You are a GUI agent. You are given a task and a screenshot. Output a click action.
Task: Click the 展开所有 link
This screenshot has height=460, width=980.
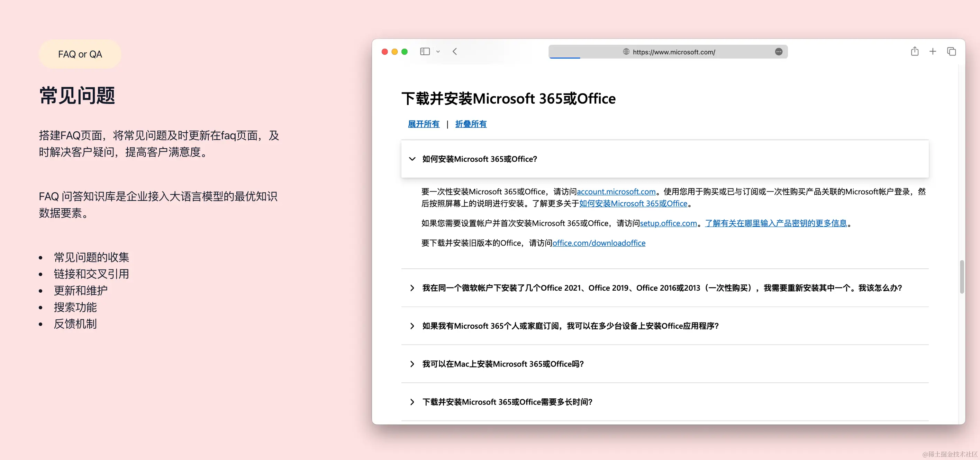[x=424, y=124]
